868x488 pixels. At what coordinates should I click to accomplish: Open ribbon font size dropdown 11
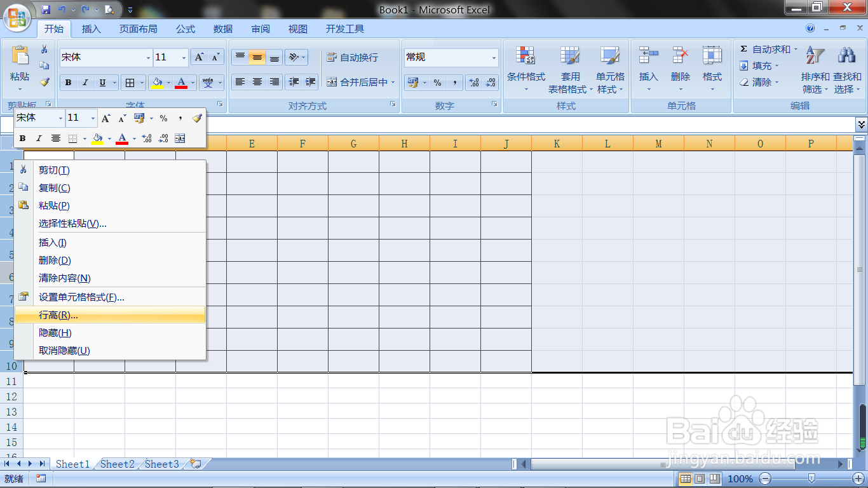(184, 57)
